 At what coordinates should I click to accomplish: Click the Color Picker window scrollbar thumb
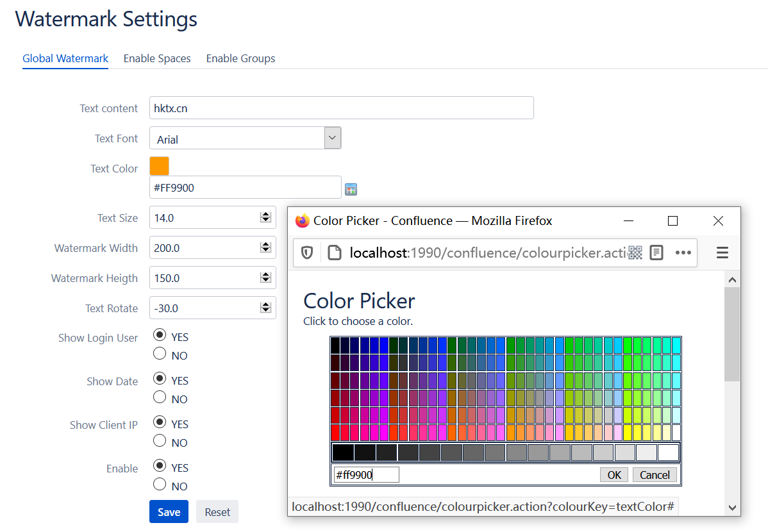732,334
